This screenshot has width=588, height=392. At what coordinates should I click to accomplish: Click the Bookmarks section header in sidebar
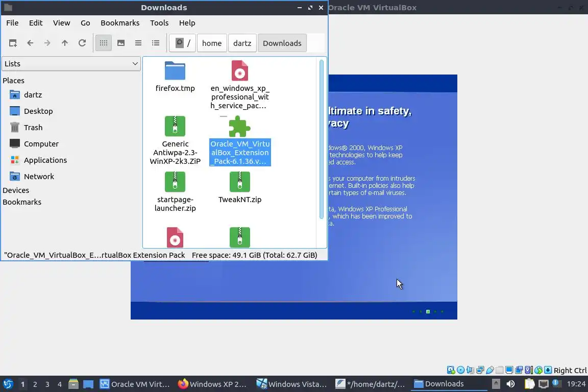pyautogui.click(x=22, y=202)
